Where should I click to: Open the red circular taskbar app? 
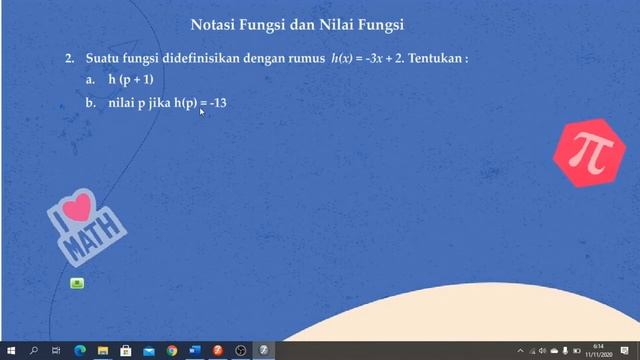218,351
